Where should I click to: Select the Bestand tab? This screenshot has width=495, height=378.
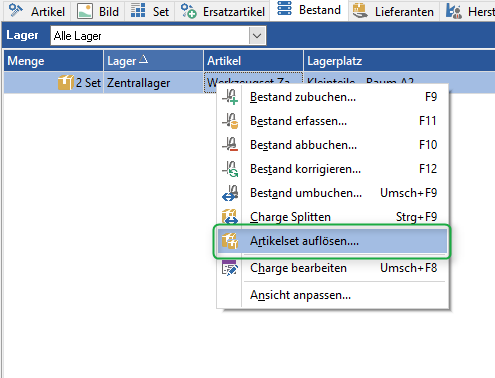(x=309, y=10)
